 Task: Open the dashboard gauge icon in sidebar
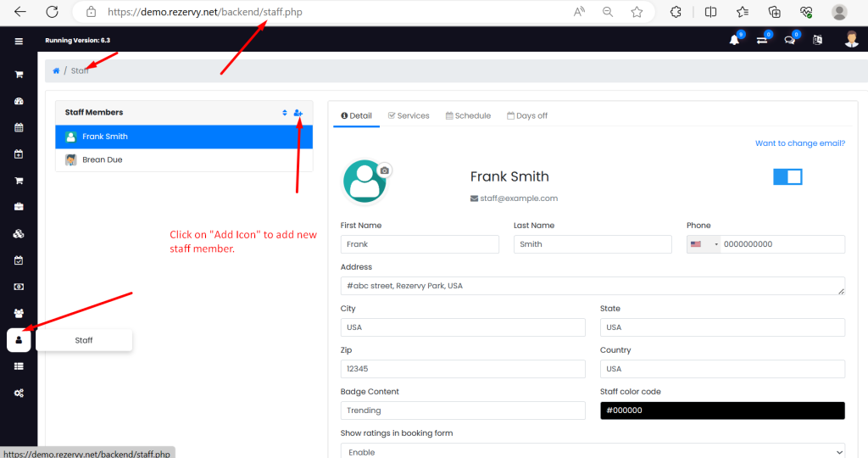[x=19, y=101]
